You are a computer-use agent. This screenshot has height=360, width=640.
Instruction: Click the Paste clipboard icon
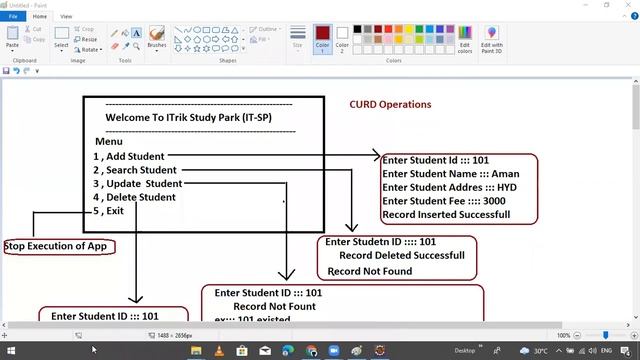click(x=12, y=33)
